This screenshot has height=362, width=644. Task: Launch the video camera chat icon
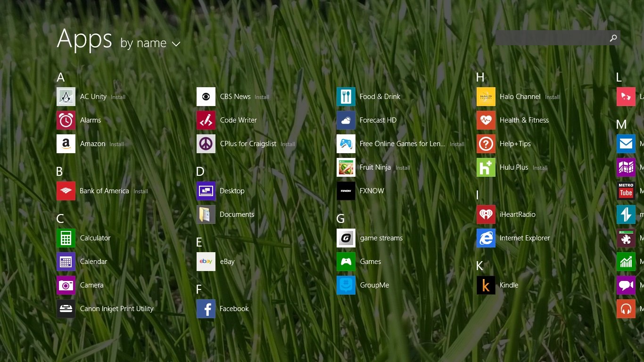(x=626, y=285)
